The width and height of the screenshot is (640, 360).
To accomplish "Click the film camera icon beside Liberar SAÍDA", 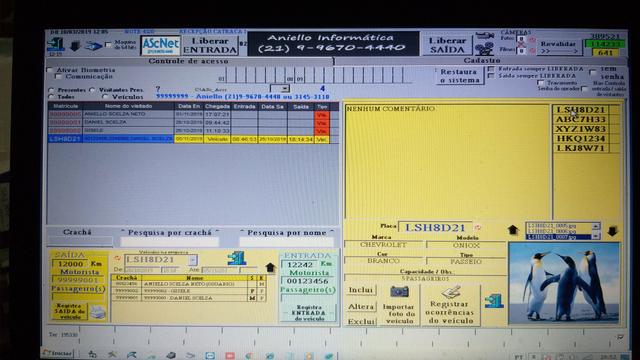I will (x=484, y=49).
